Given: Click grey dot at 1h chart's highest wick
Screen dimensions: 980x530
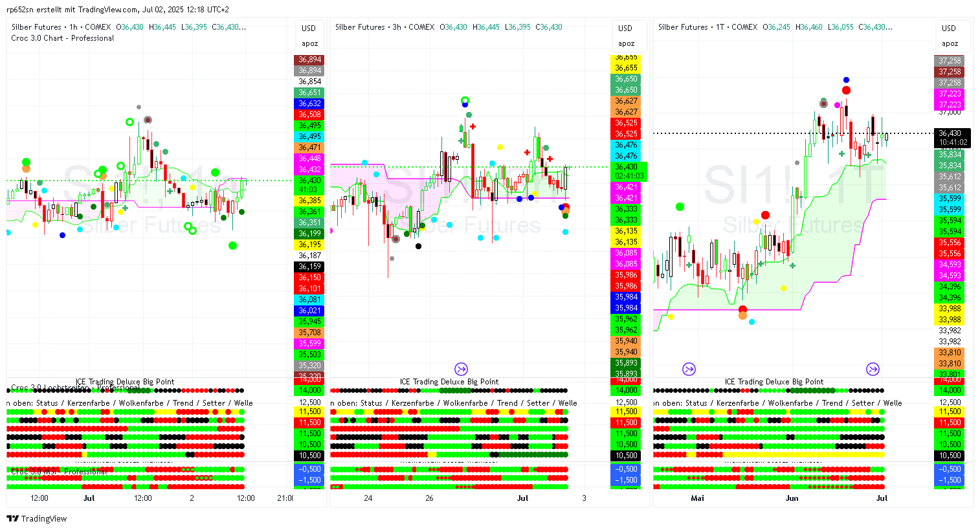Looking at the screenshot, I should (139, 107).
